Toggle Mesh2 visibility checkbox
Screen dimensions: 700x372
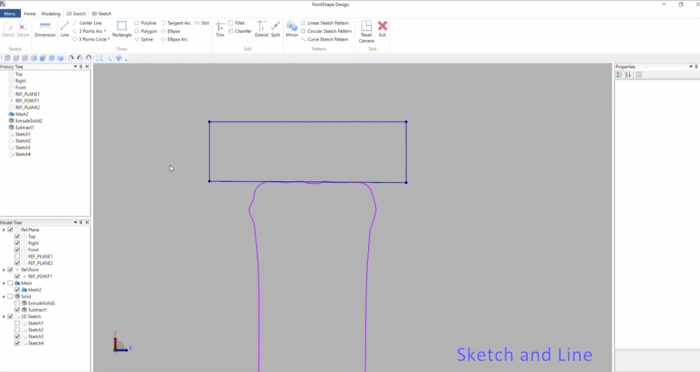click(x=17, y=290)
